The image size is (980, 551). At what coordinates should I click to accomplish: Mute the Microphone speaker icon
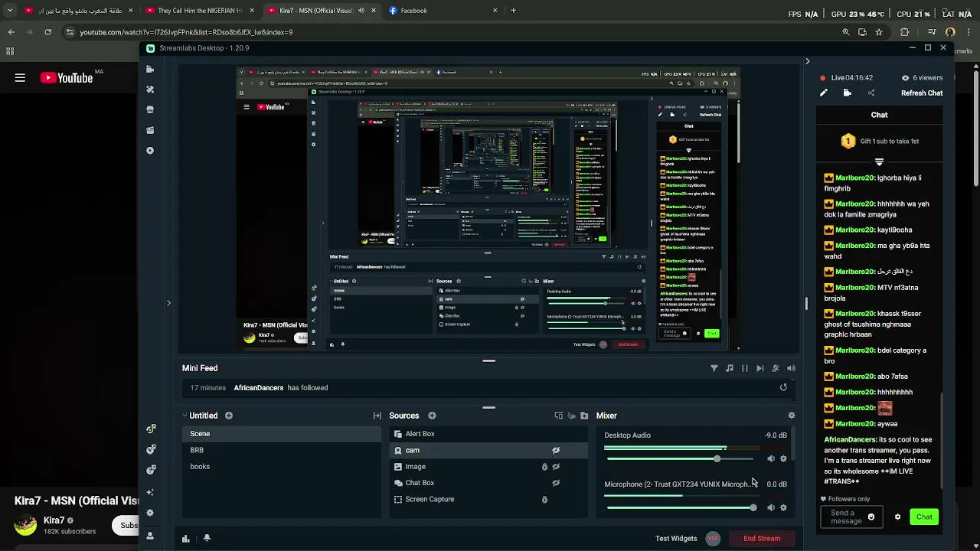[771, 507]
